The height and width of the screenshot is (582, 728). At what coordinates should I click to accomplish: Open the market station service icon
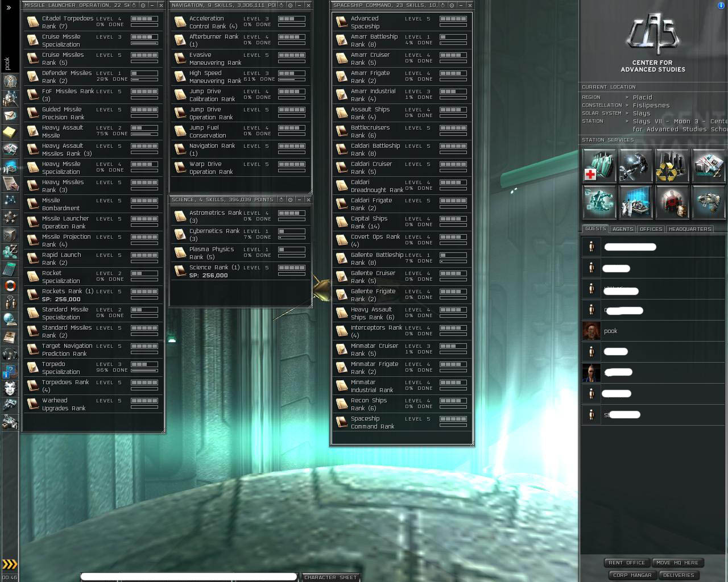tap(709, 165)
